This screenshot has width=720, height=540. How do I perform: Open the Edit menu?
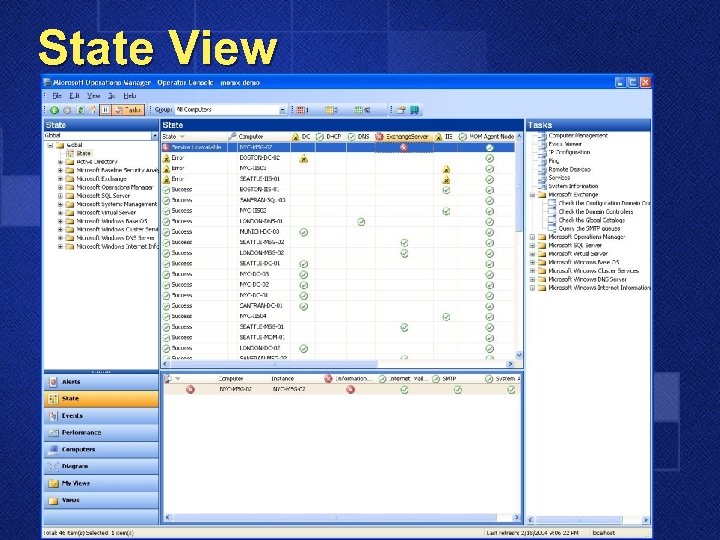click(x=74, y=96)
